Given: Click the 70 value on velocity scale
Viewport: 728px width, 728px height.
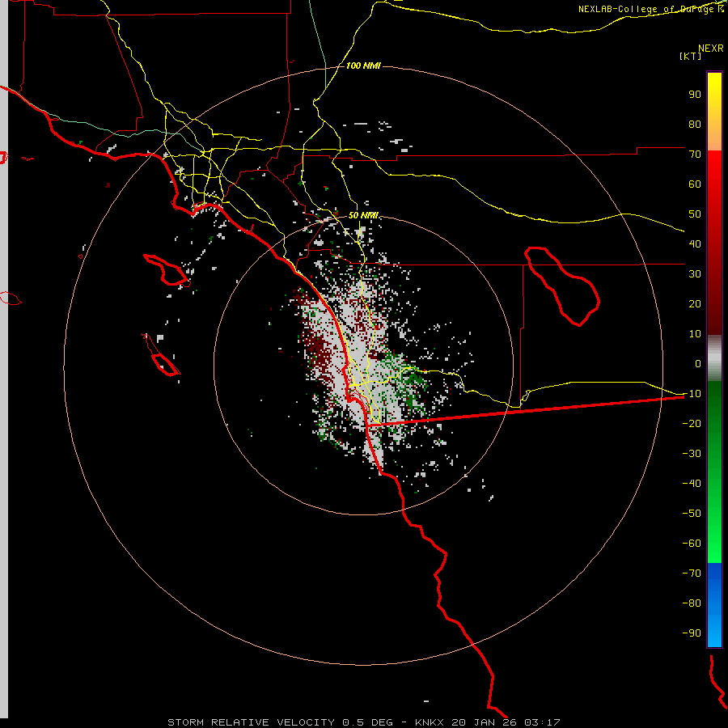Looking at the screenshot, I should 695,154.
